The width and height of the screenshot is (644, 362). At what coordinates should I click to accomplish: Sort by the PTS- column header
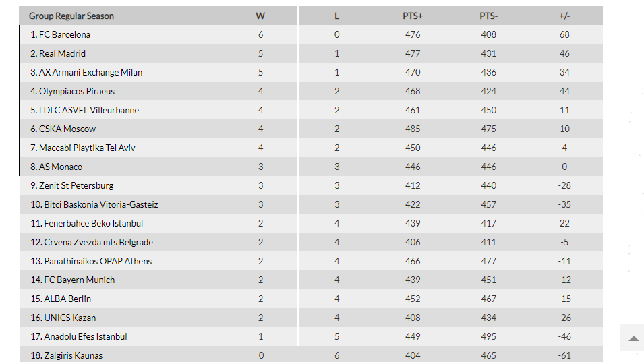(488, 16)
